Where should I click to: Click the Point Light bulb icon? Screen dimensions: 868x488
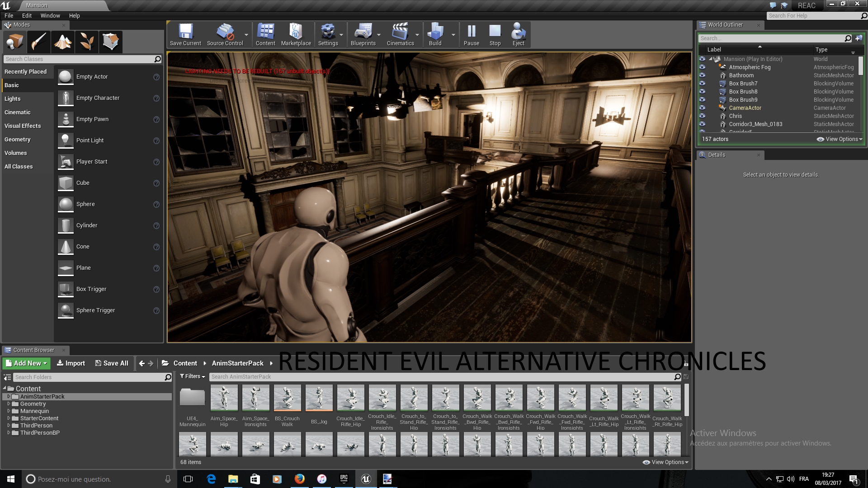point(66,141)
